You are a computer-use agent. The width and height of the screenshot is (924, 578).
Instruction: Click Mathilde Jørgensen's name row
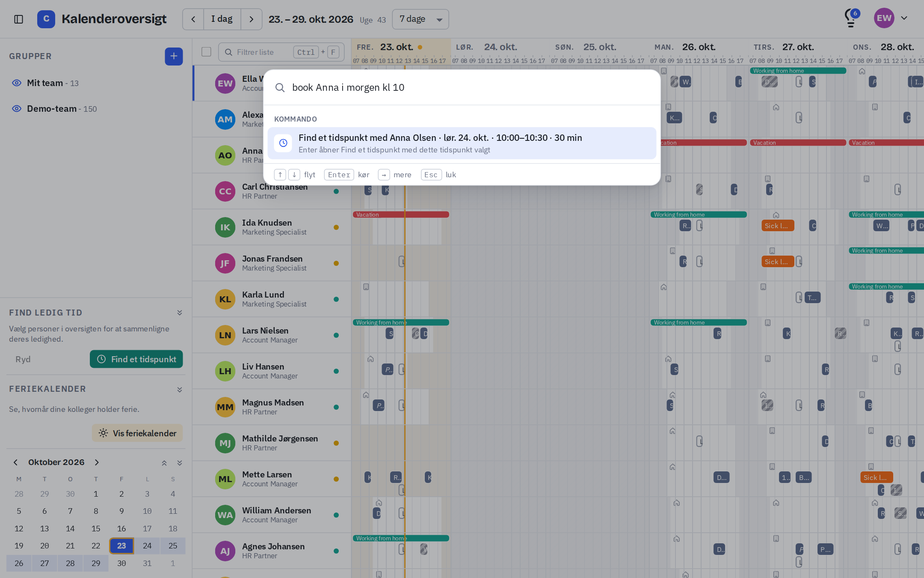(272, 443)
